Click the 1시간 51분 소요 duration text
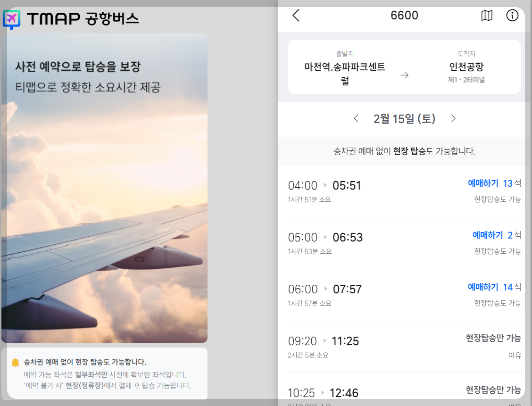The height and width of the screenshot is (406, 532). click(309, 200)
